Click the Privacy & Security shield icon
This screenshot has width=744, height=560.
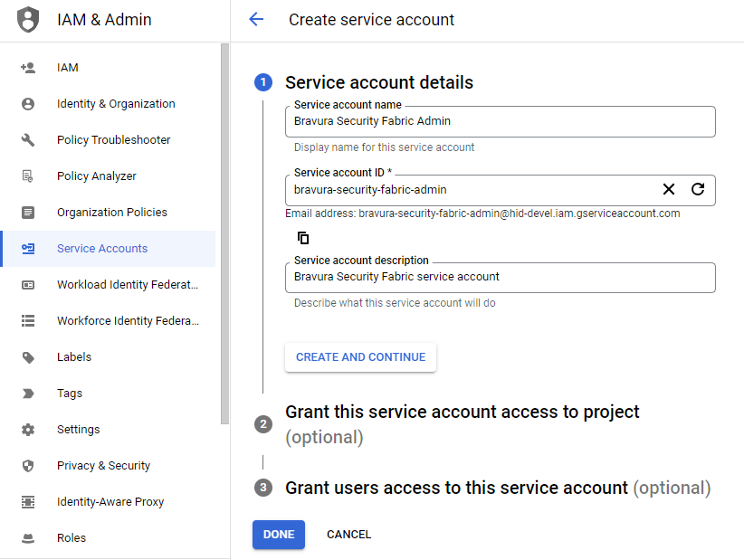pos(28,466)
